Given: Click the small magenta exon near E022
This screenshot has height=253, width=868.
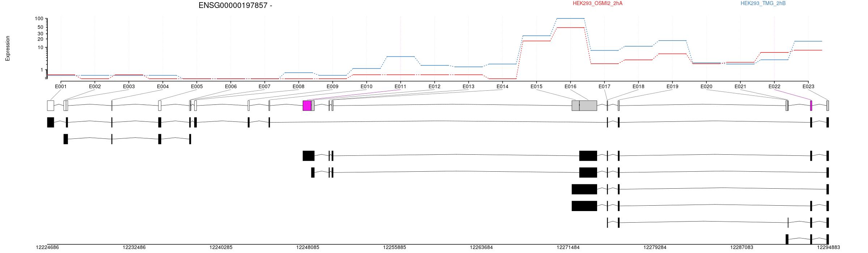Looking at the screenshot, I should tap(811, 106).
